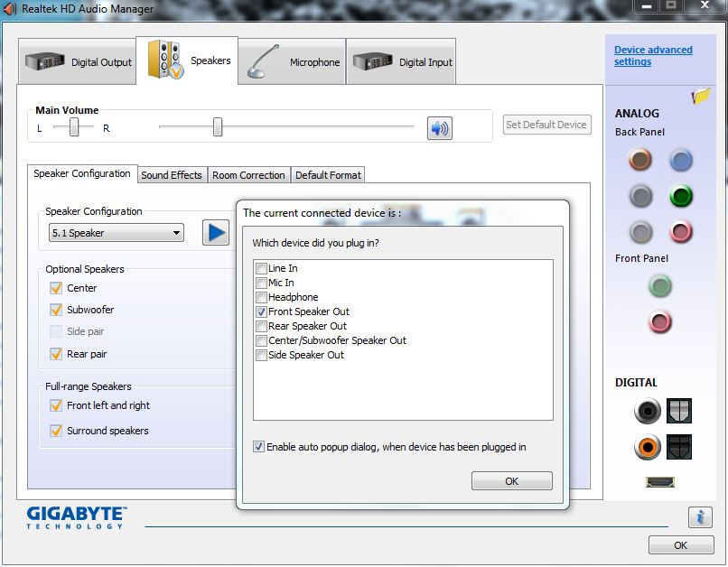
Task: Click the pink front panel jack
Action: tap(659, 321)
